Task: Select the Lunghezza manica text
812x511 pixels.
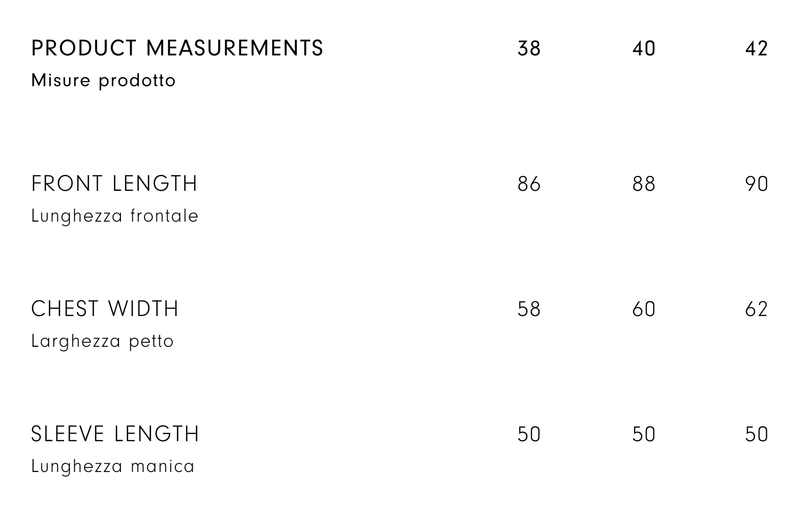Action: [x=113, y=466]
